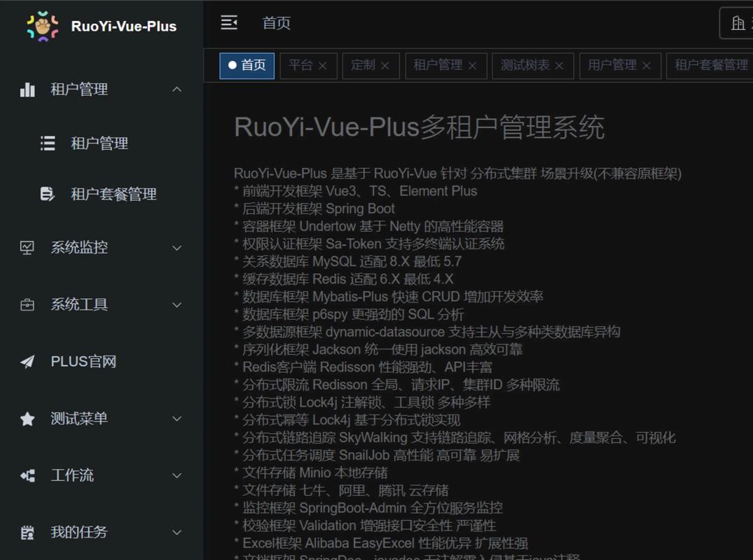Switch to the 租户套餐管理 tab
Viewport: 753px width, 560px height.
711,65
